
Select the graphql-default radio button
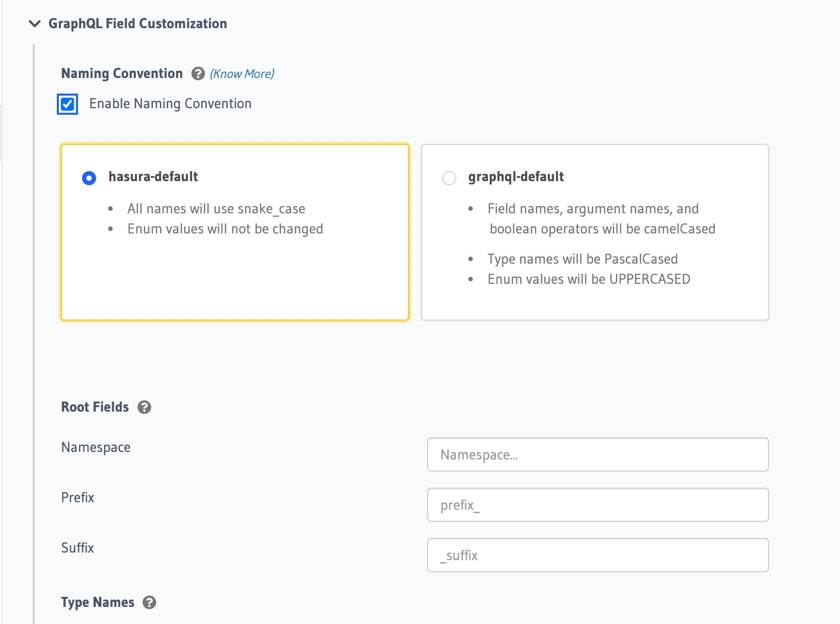449,178
